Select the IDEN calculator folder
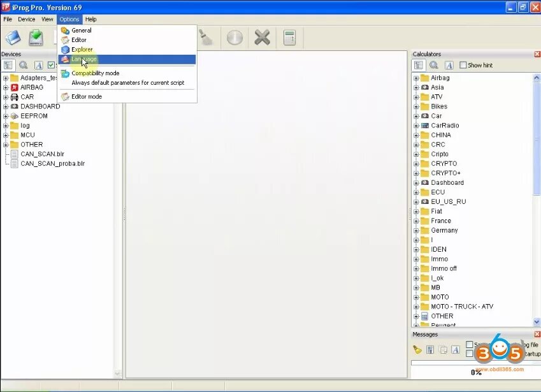 coord(438,249)
